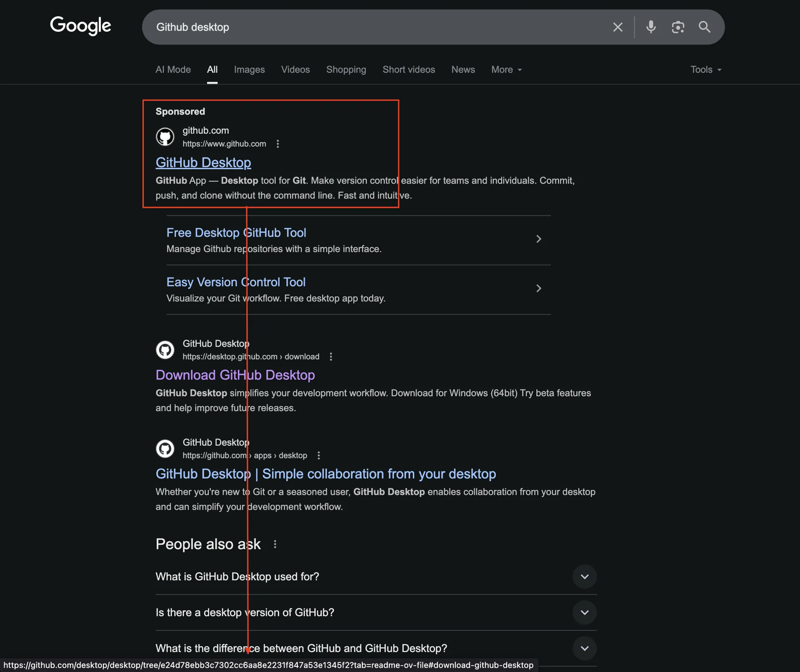This screenshot has height=672, width=800.
Task: Open three-dot menu beside github.com apps desktop
Action: click(x=318, y=455)
